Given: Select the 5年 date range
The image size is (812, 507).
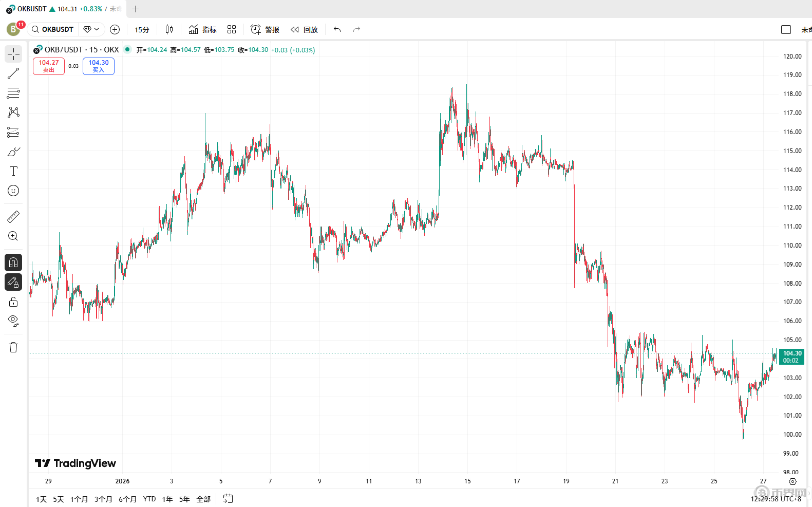Looking at the screenshot, I should [x=184, y=499].
